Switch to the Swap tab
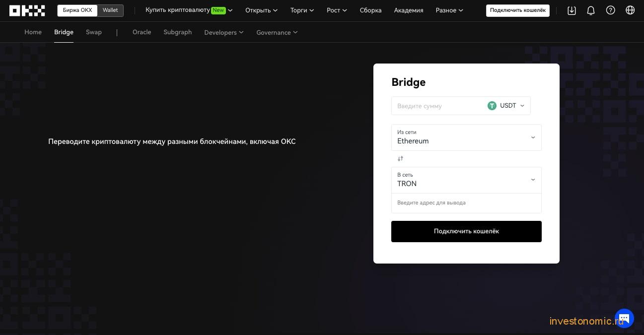 (94, 32)
